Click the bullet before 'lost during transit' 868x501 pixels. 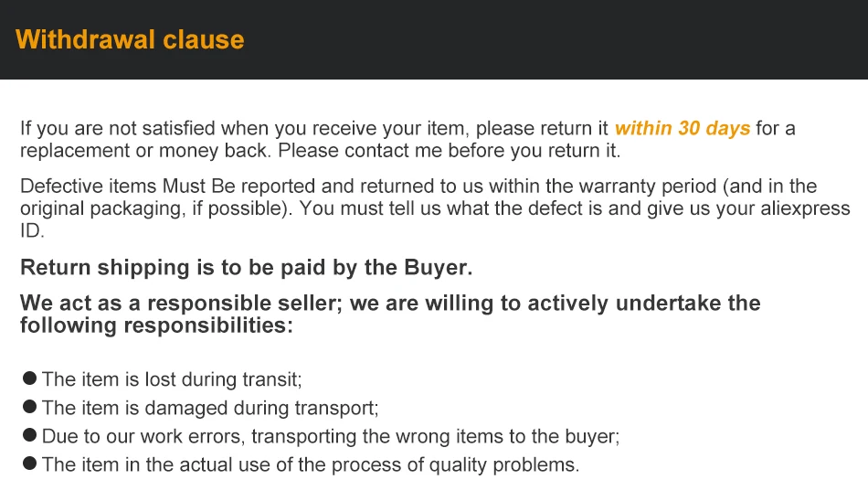tap(30, 378)
